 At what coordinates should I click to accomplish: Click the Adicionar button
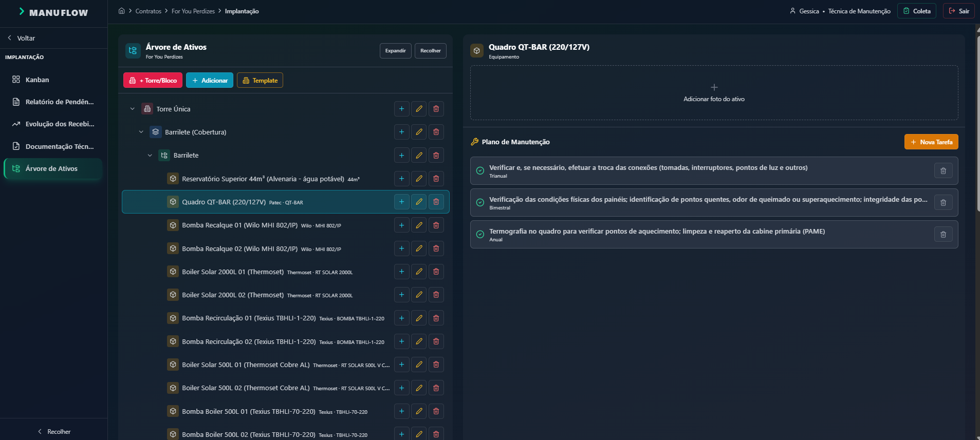click(210, 80)
